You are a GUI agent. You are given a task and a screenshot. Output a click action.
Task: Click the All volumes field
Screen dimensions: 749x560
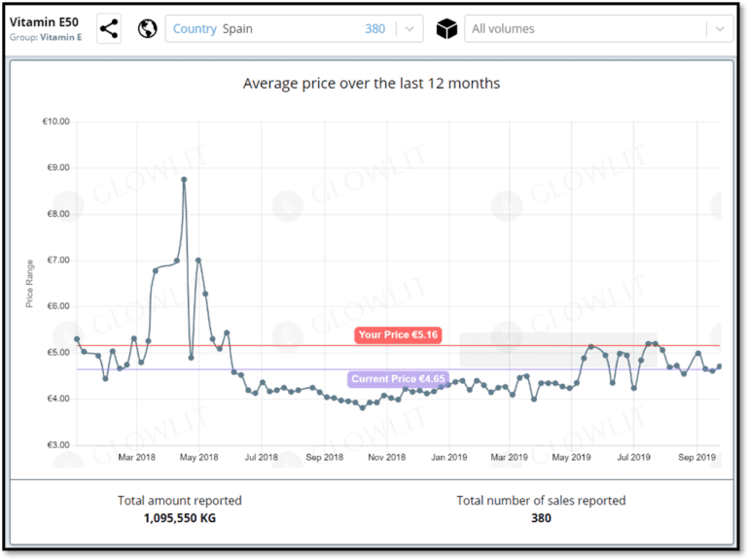pyautogui.click(x=598, y=28)
